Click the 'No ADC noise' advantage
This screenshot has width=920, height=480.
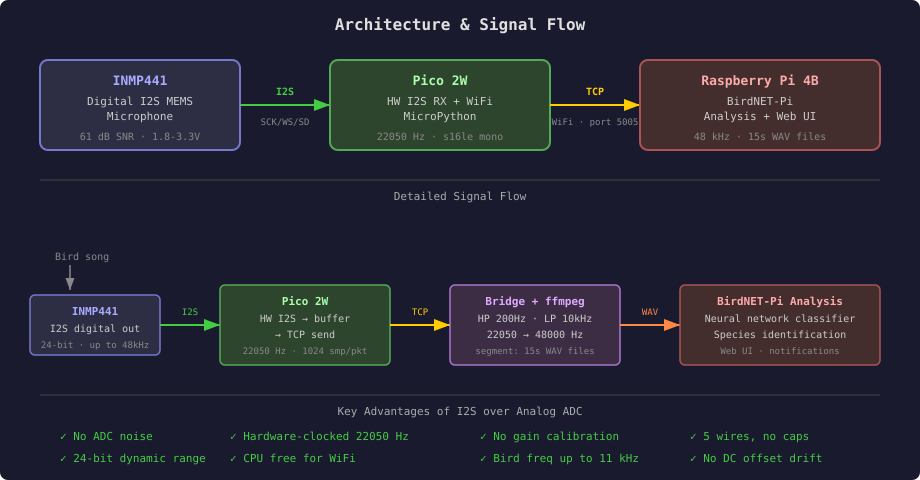[x=106, y=437]
